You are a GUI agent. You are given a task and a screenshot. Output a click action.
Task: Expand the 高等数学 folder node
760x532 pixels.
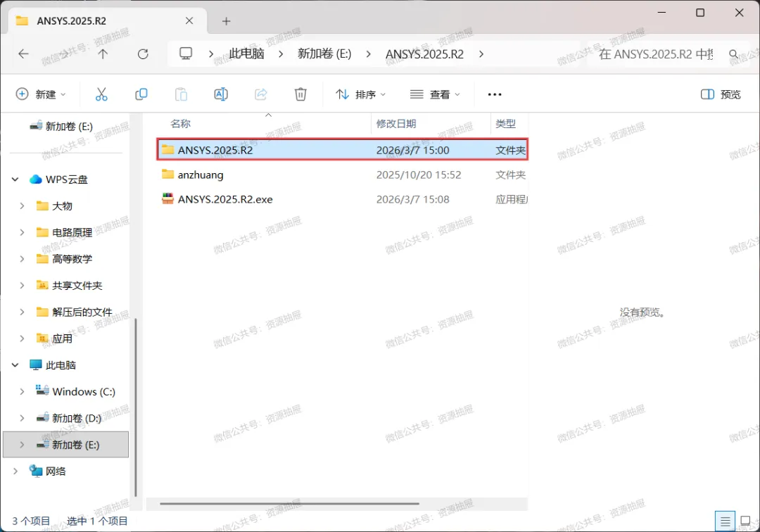(22, 259)
